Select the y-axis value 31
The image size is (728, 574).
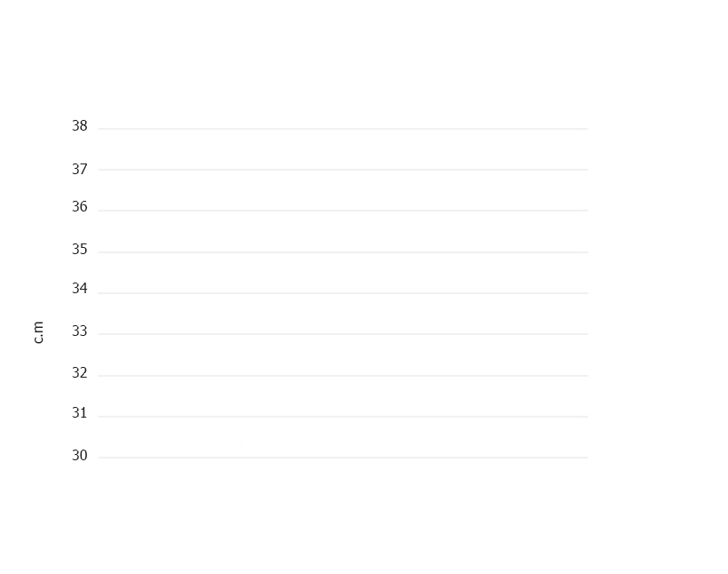[x=79, y=412]
